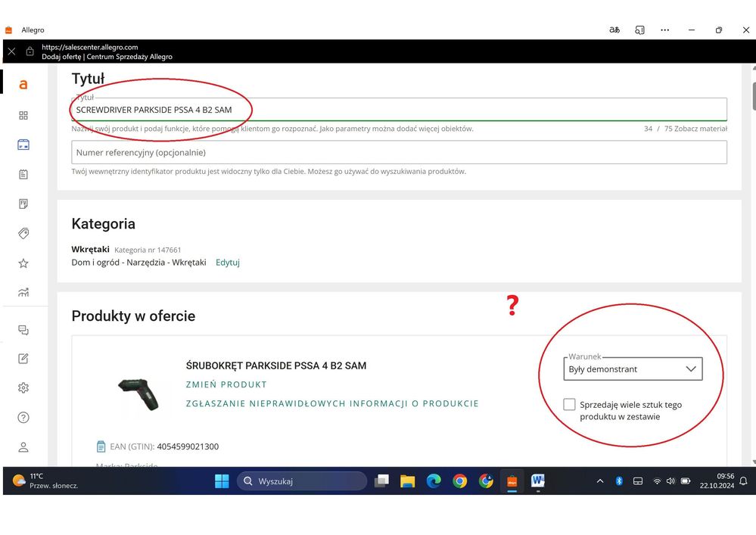Click the site lock info icon

pos(30,51)
